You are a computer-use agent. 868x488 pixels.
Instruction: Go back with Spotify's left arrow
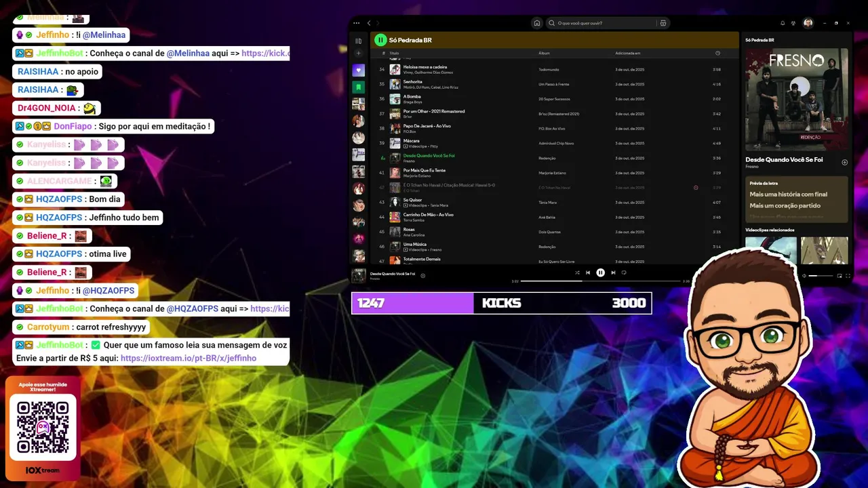coord(369,23)
